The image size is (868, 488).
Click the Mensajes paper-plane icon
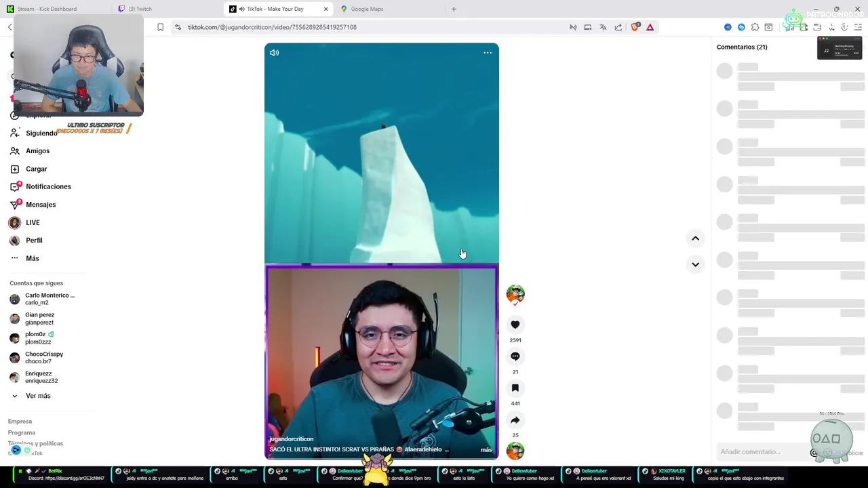tap(15, 204)
